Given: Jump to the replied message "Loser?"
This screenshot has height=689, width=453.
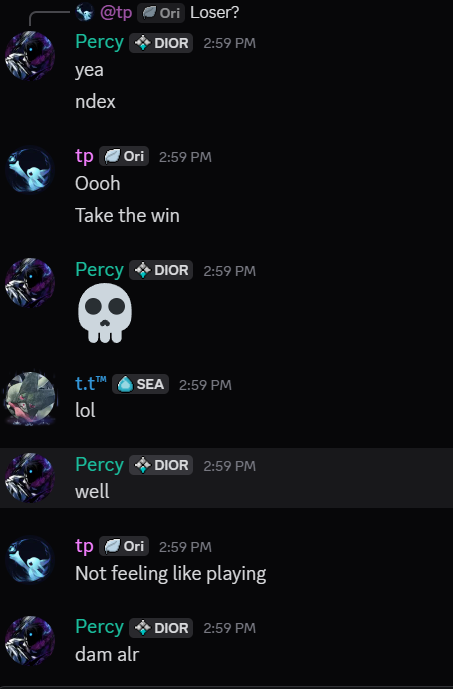Looking at the screenshot, I should tap(214, 12).
